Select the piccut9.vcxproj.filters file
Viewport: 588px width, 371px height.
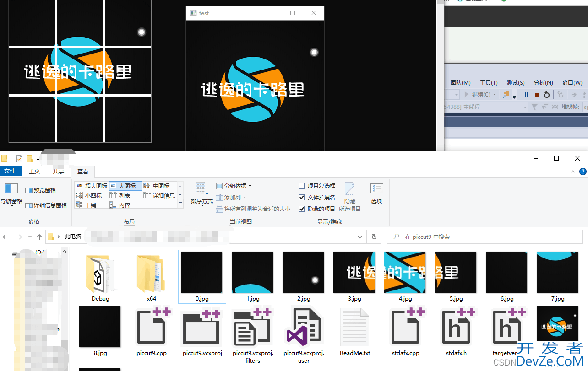pyautogui.click(x=253, y=335)
